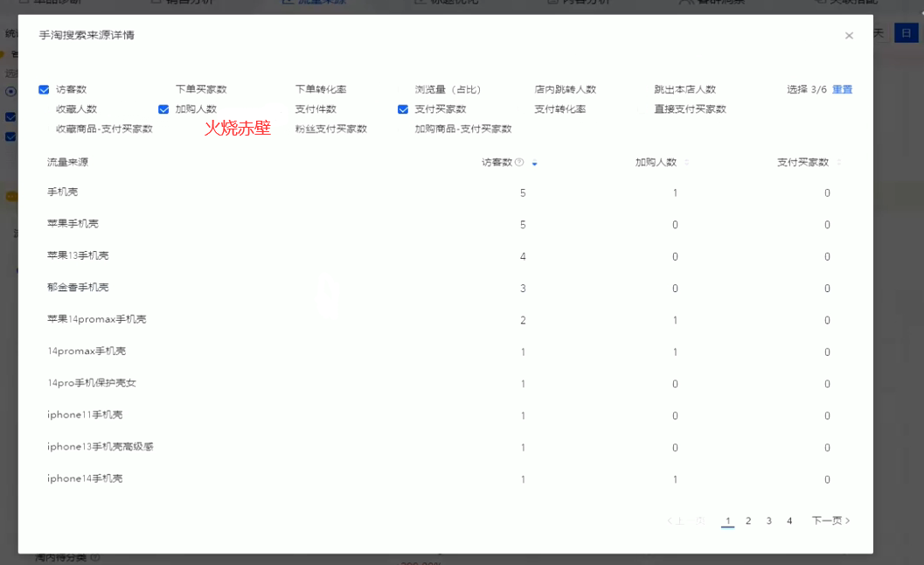Enable the 加购商品-支付买家数 metric option

pos(462,129)
